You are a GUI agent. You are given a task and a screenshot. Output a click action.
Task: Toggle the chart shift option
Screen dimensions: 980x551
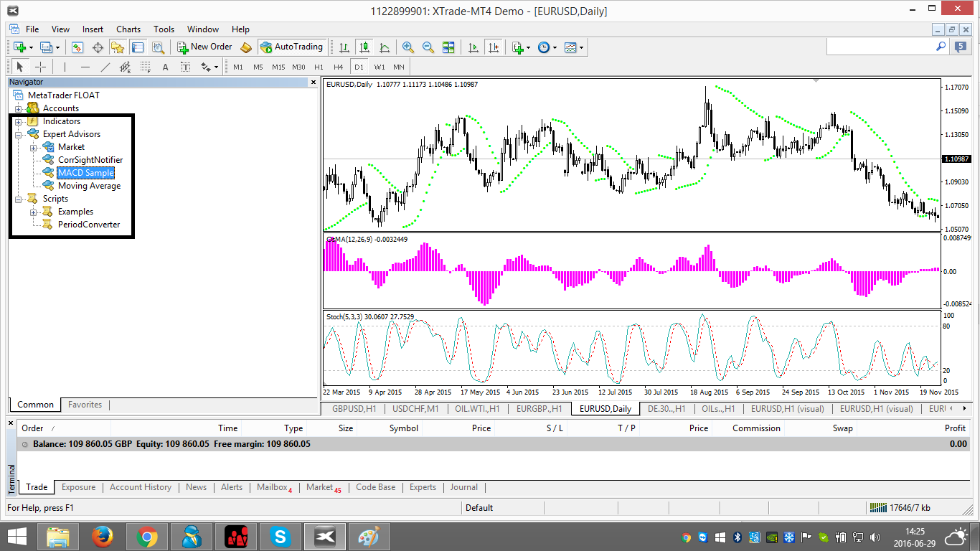coord(493,47)
